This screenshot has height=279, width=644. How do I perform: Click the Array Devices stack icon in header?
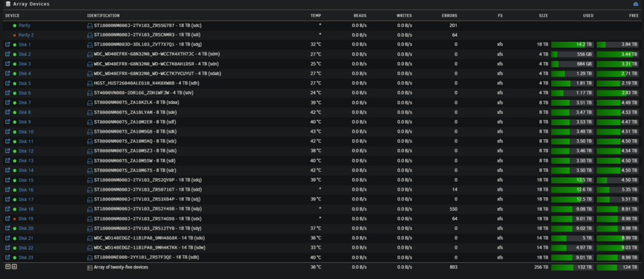pyautogui.click(x=8, y=4)
